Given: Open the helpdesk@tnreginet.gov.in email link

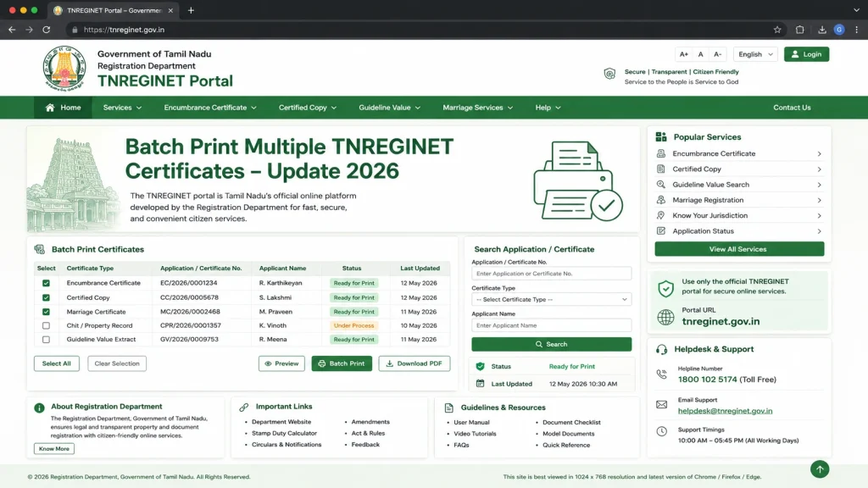Looking at the screenshot, I should point(725,411).
